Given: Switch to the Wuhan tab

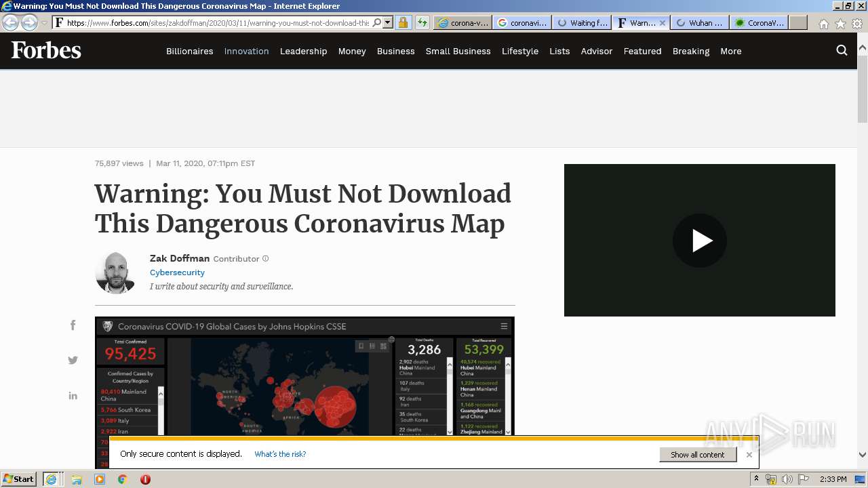Looking at the screenshot, I should point(700,22).
